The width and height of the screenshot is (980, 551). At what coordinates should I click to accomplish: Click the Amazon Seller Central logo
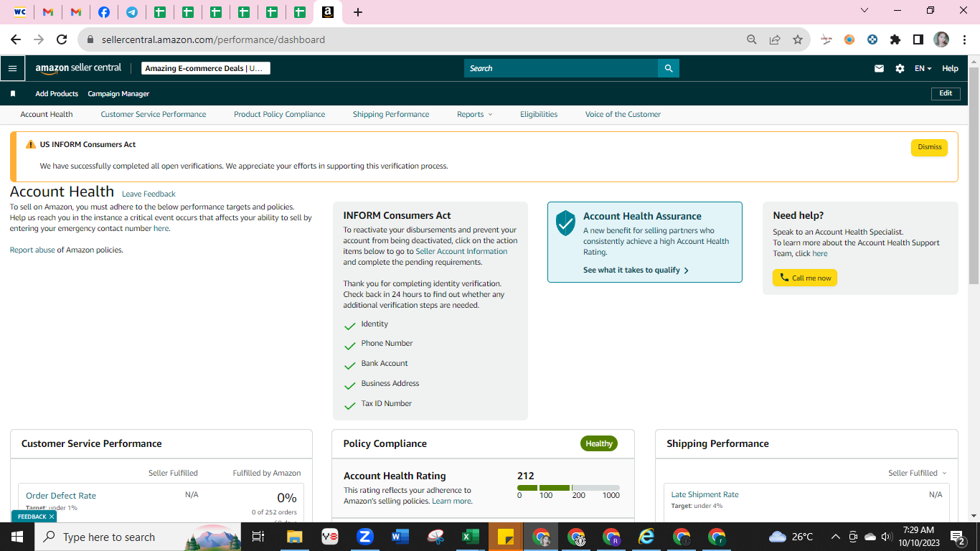point(78,68)
